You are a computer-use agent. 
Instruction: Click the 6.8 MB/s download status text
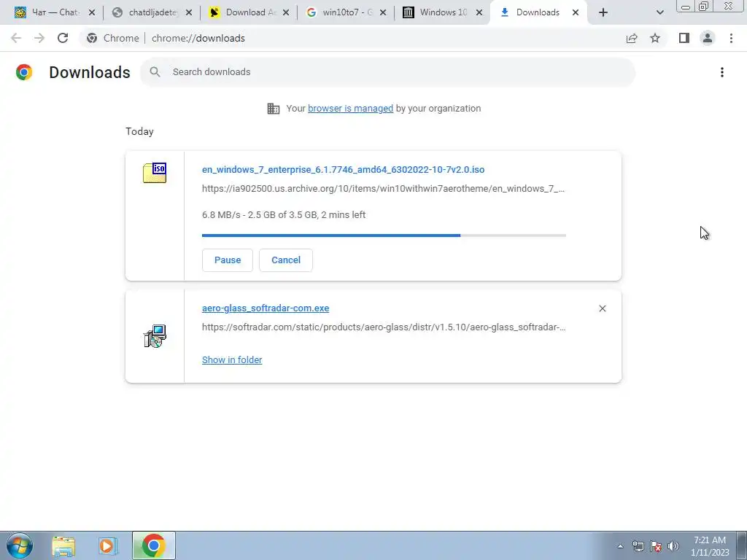point(284,215)
